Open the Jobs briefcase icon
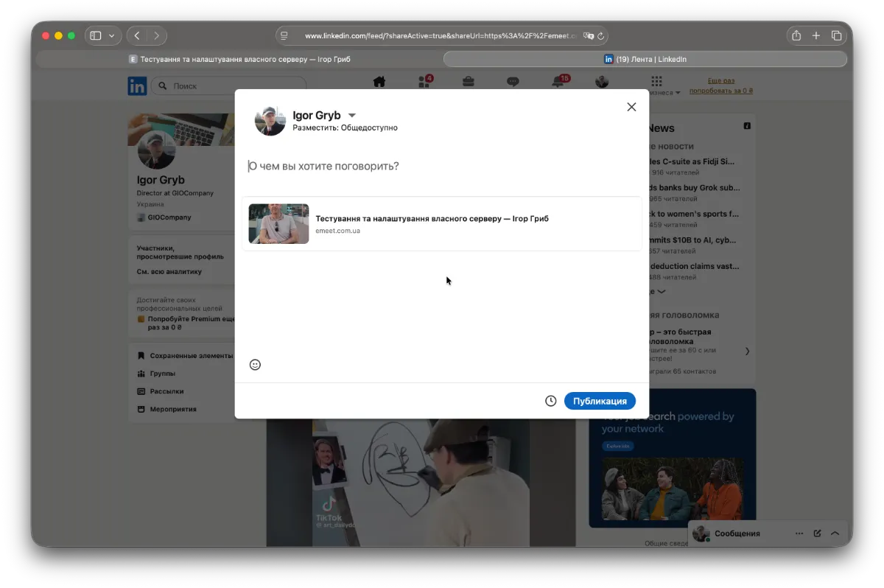Image resolution: width=884 pixels, height=588 pixels. click(x=469, y=82)
